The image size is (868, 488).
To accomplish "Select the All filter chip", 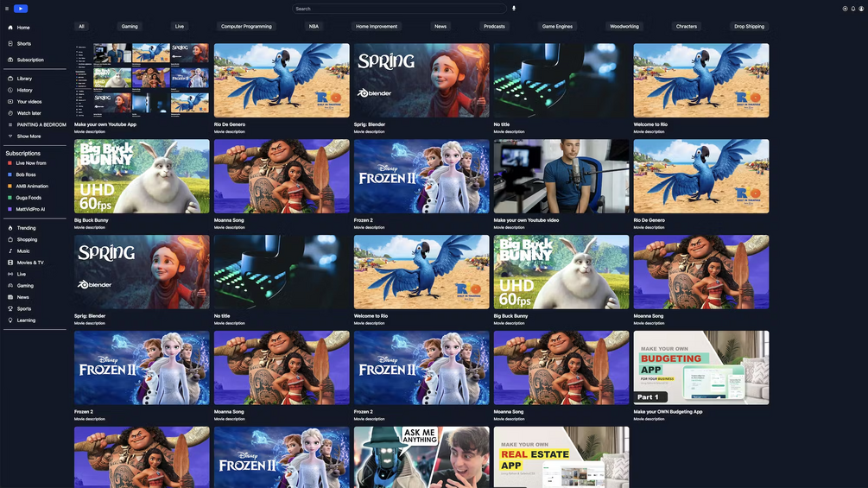I will (81, 26).
